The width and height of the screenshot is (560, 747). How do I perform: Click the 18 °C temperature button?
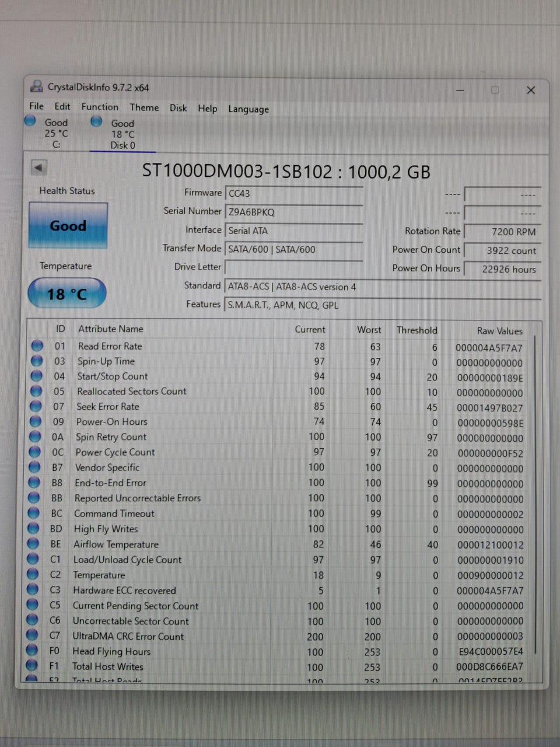click(67, 294)
